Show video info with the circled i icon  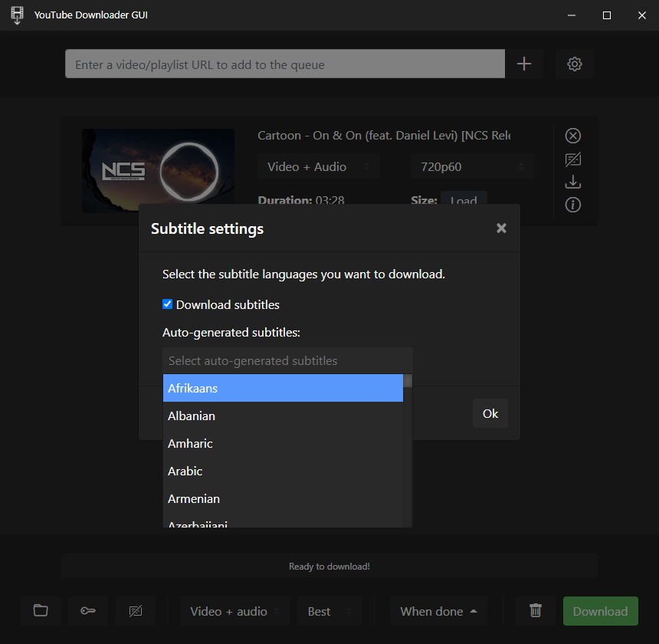[573, 205]
